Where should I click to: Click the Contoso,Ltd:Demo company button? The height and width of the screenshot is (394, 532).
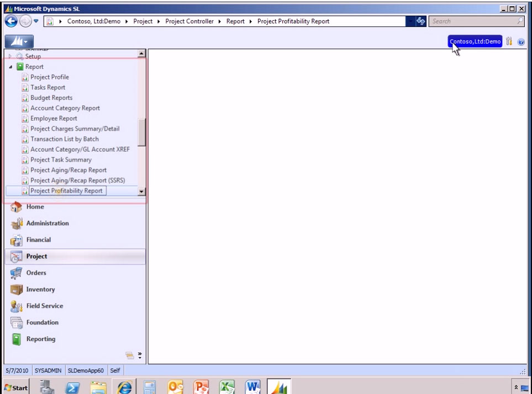475,41
